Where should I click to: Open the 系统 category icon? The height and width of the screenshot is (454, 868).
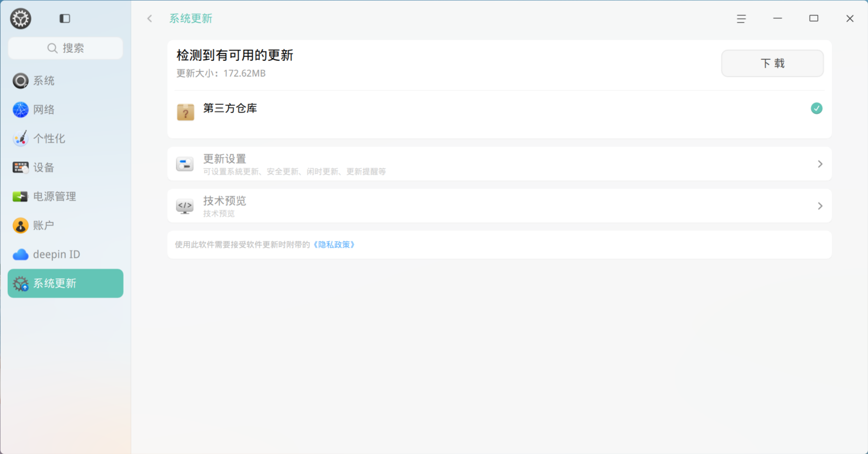(20, 81)
